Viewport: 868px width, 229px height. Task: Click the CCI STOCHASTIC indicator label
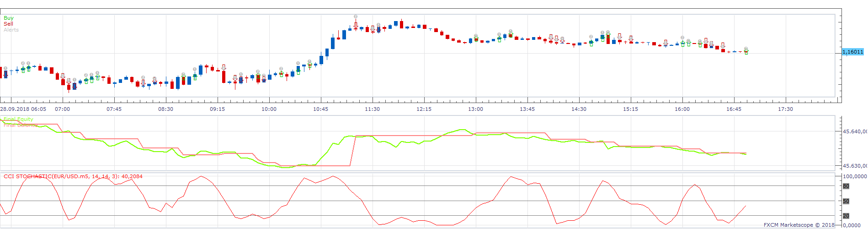click(73, 176)
